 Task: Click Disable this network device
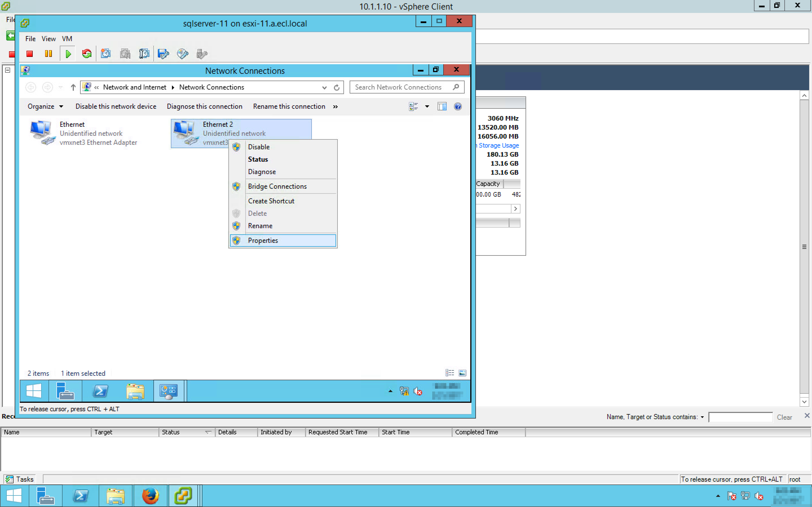coord(116,107)
